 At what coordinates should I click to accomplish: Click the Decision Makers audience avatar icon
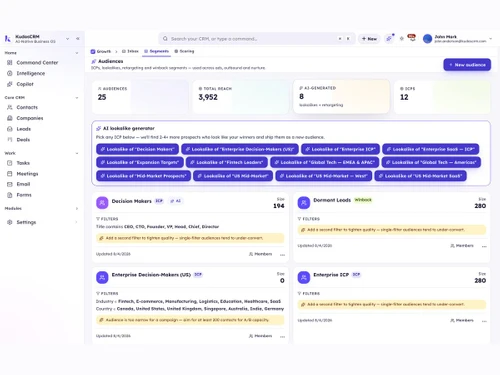(102, 203)
